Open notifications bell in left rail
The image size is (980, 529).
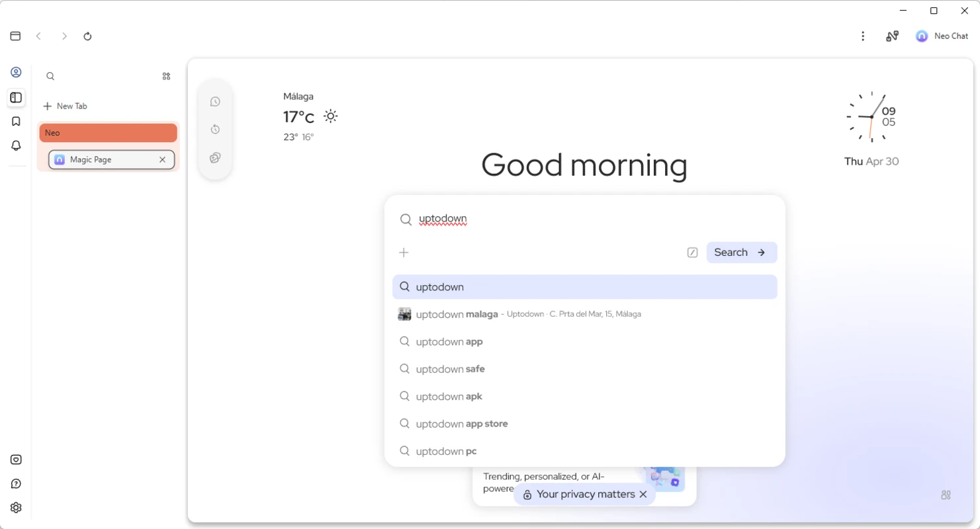(17, 145)
